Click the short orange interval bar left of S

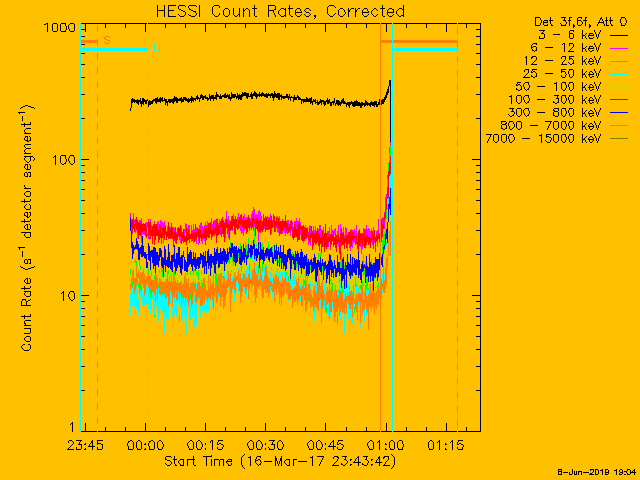pos(89,41)
